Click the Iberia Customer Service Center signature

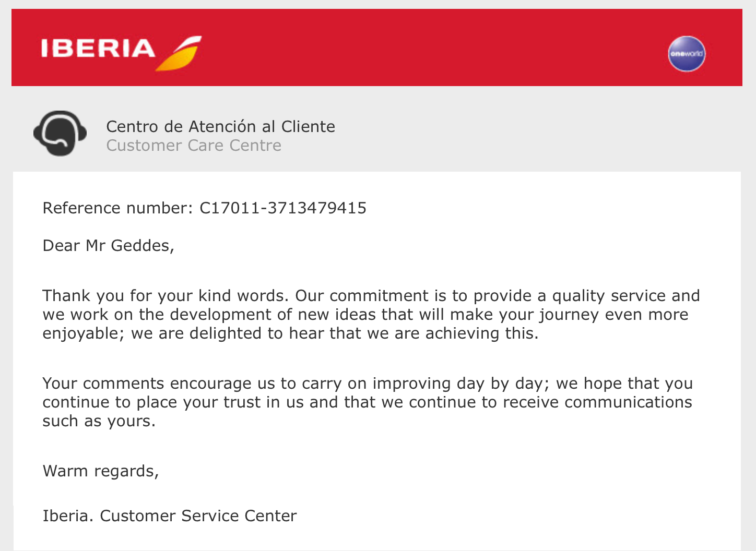pyautogui.click(x=170, y=516)
